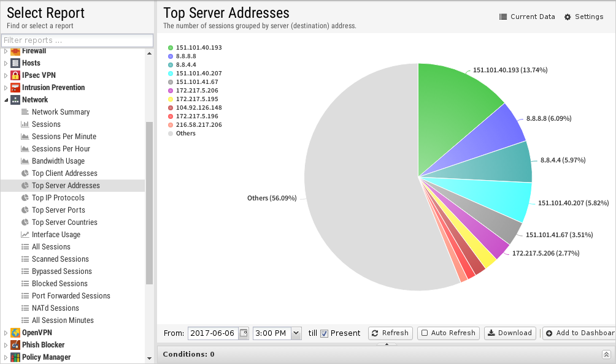The height and width of the screenshot is (364, 616).
Task: Open the Bypassed Sessions report
Action: point(62,271)
